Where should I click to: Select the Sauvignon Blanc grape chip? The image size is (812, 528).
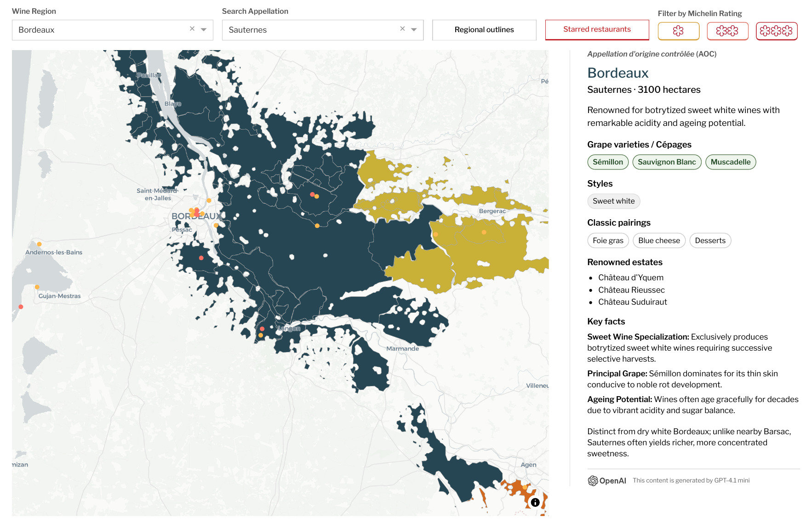[x=667, y=162]
